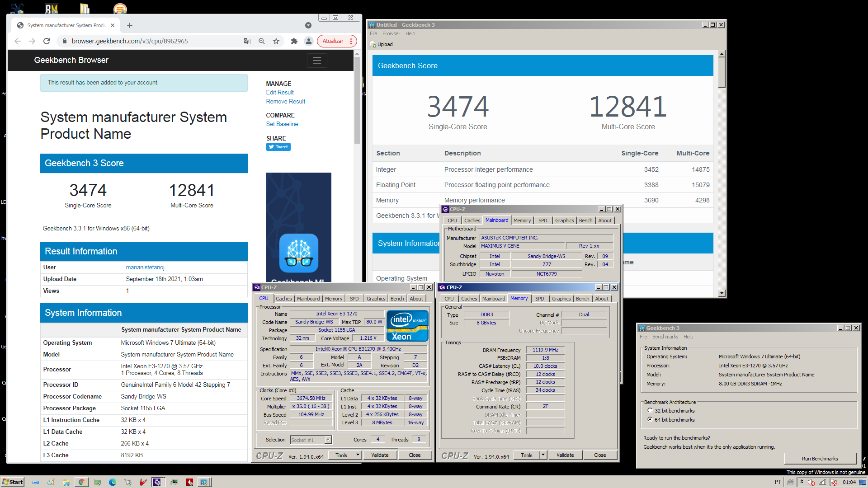
Task: Click the Tweet share button
Action: [278, 147]
